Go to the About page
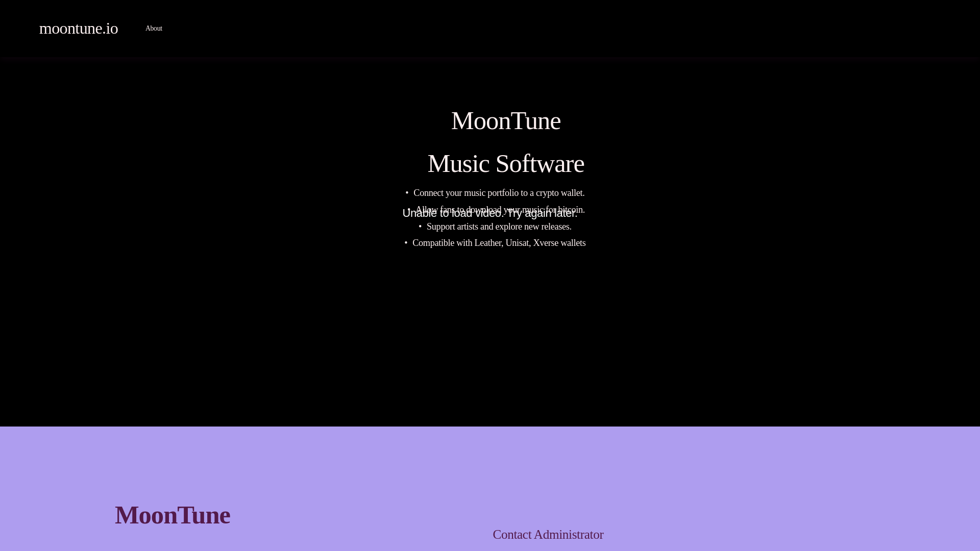Image resolution: width=980 pixels, height=551 pixels. (x=154, y=29)
